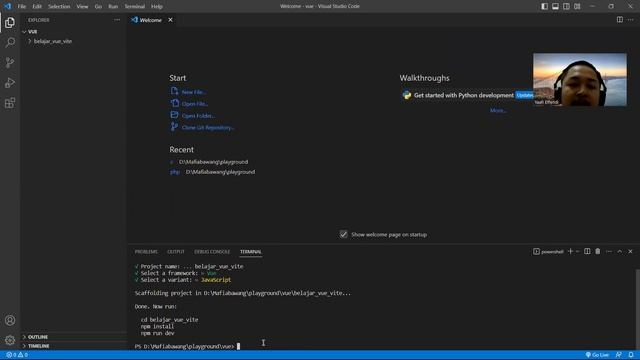Open the Extensions view

(10, 103)
